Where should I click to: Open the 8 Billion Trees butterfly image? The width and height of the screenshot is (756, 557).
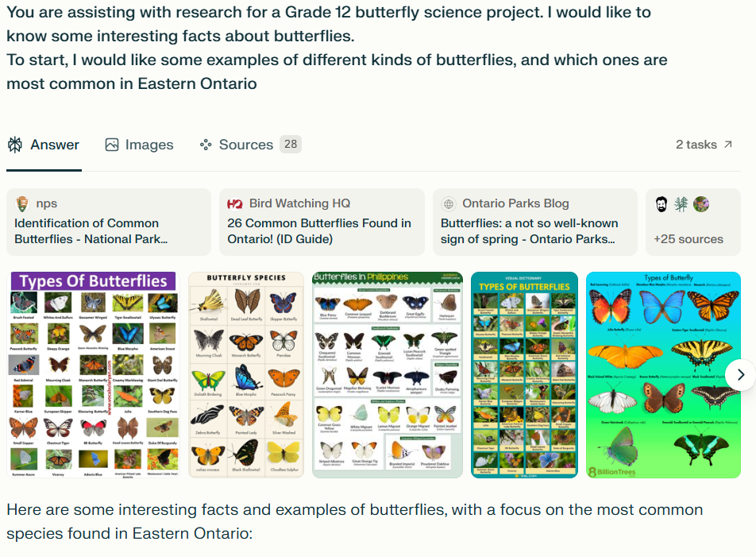[x=663, y=374]
